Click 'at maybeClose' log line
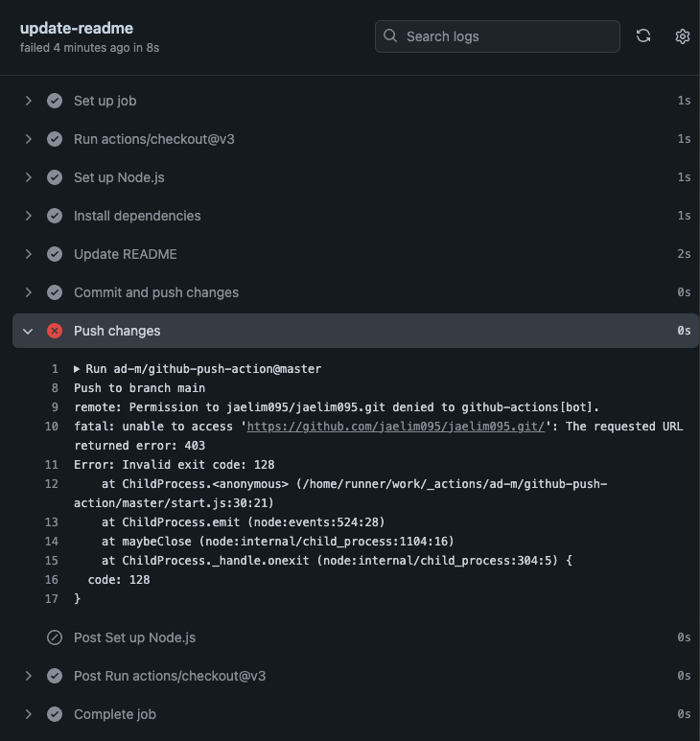Image resolution: width=700 pixels, height=741 pixels. pyautogui.click(x=277, y=542)
